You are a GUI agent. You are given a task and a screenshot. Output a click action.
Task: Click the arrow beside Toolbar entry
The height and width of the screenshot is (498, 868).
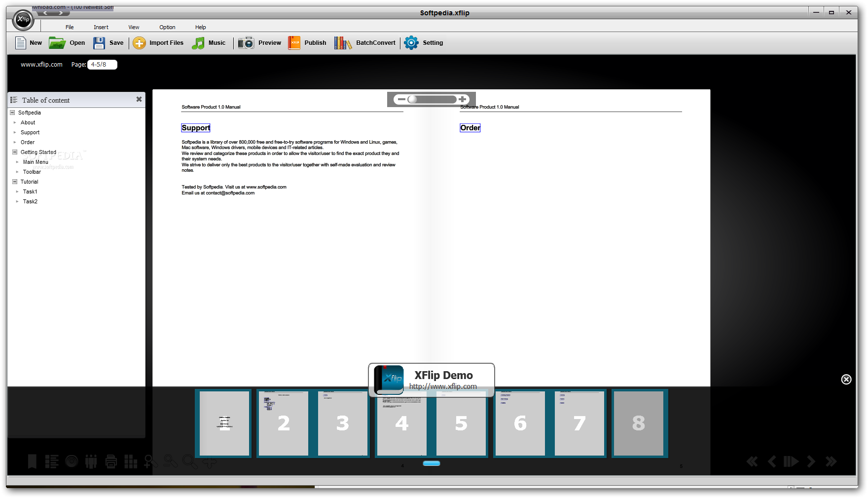click(x=17, y=172)
